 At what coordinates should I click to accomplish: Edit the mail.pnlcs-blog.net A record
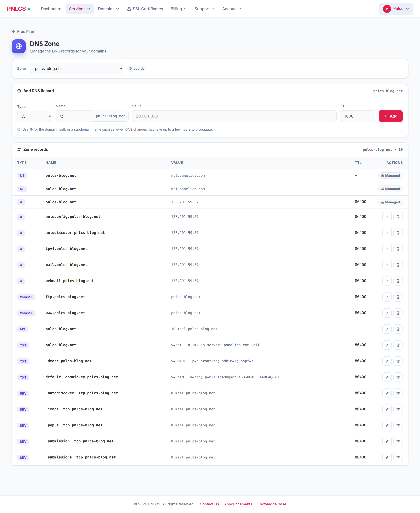point(387,265)
